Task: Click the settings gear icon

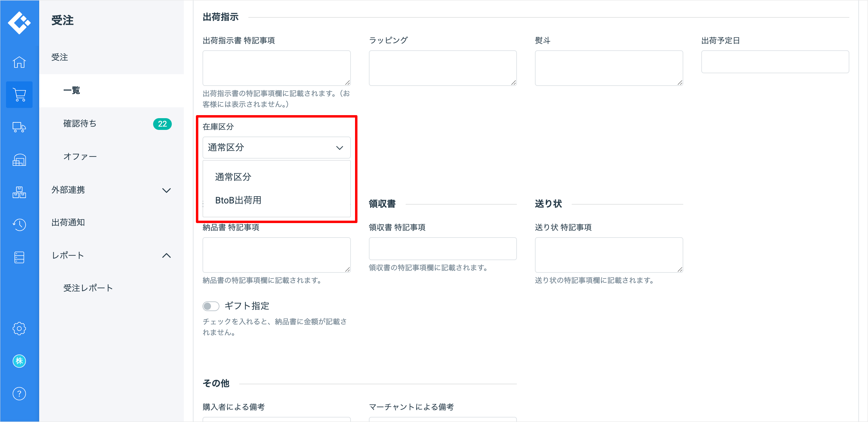Action: (x=19, y=328)
